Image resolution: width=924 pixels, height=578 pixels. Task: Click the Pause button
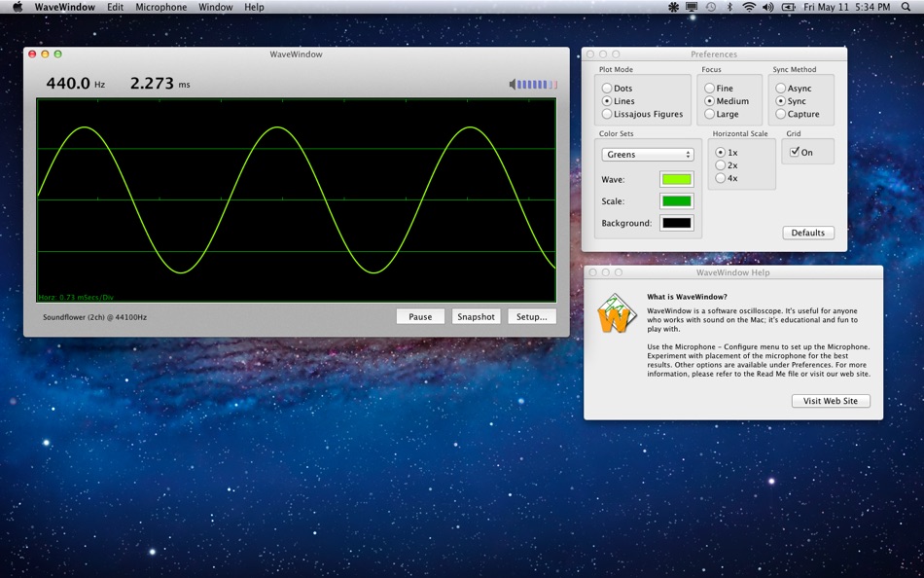click(420, 316)
